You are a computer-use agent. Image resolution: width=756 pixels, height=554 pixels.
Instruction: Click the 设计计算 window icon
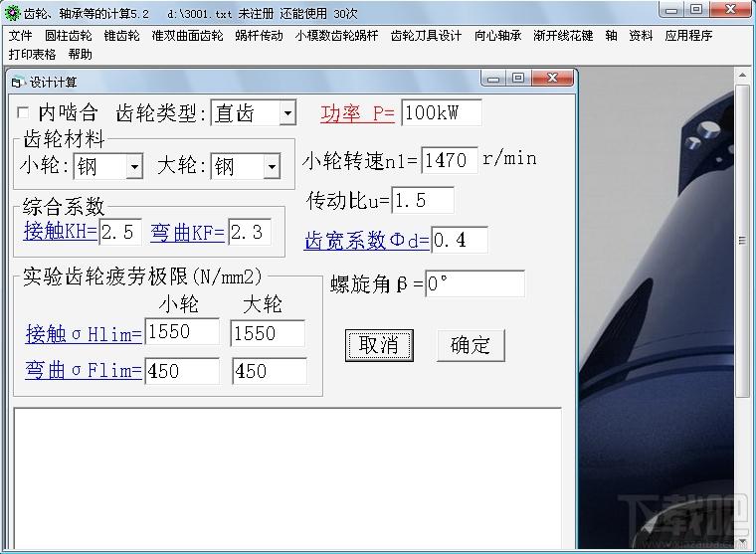[17, 82]
